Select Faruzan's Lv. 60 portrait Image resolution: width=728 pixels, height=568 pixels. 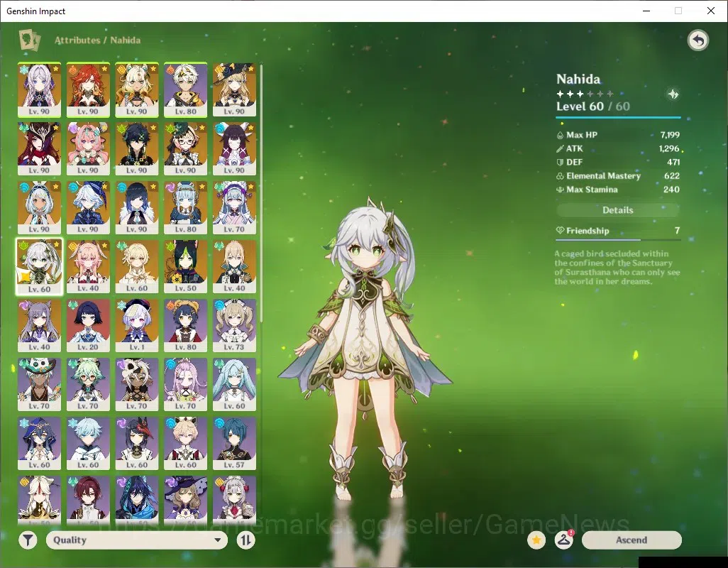234,385
